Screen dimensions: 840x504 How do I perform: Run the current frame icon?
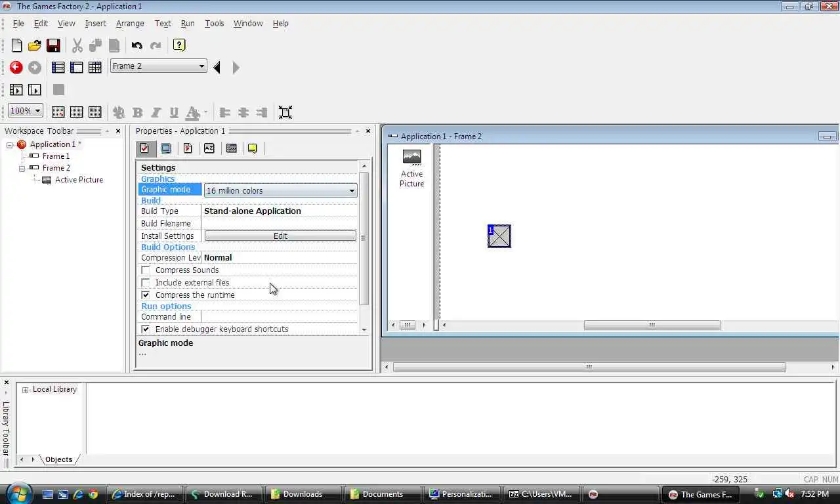coord(35,90)
